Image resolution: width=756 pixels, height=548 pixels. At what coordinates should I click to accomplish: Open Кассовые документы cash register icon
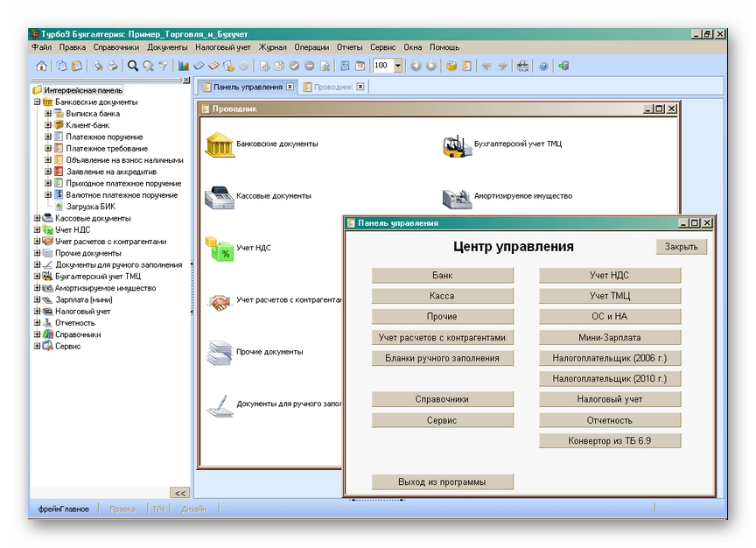220,197
